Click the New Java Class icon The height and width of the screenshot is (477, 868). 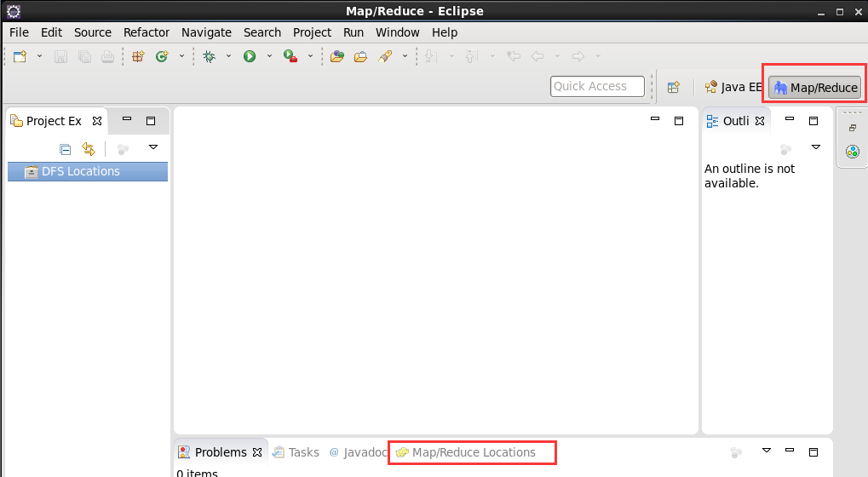click(x=162, y=56)
